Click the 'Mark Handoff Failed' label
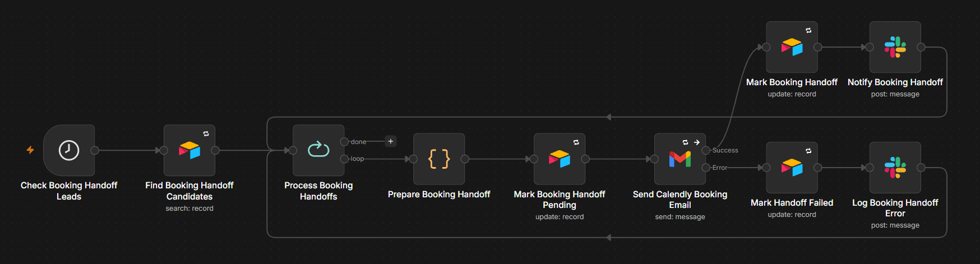Screen dimensions: 980x264 792,202
